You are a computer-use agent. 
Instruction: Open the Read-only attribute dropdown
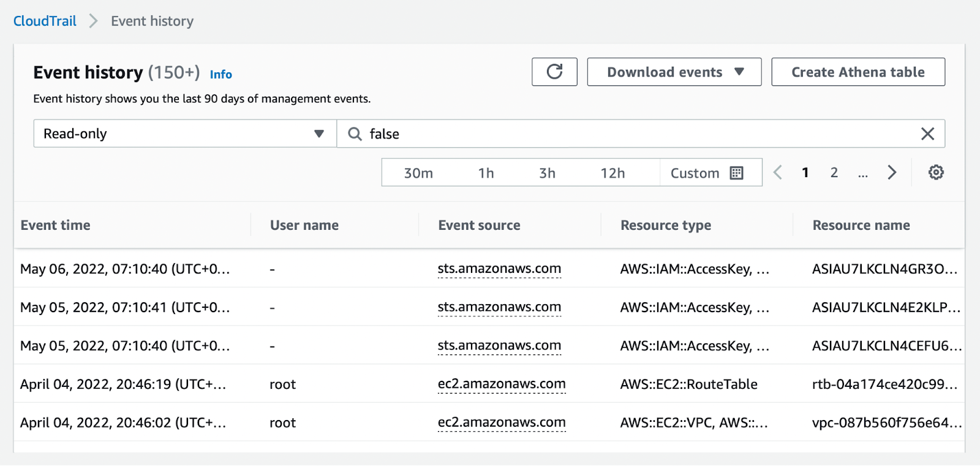point(184,134)
